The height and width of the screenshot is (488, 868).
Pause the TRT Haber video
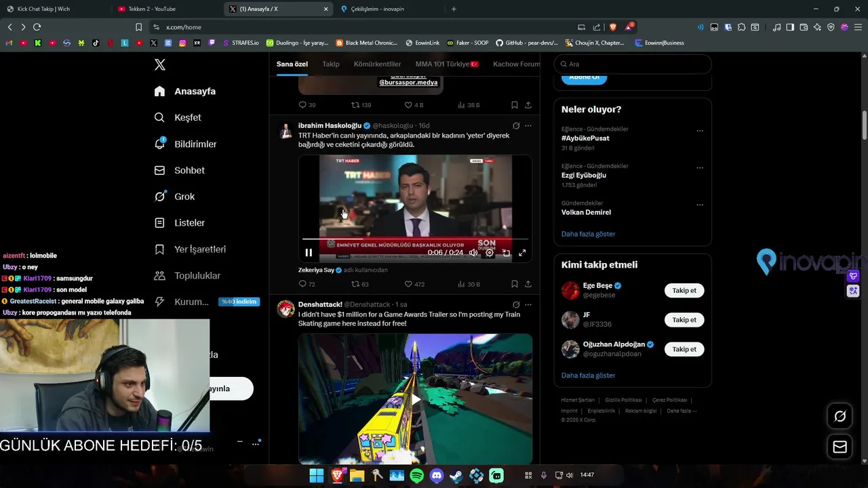[x=309, y=253]
